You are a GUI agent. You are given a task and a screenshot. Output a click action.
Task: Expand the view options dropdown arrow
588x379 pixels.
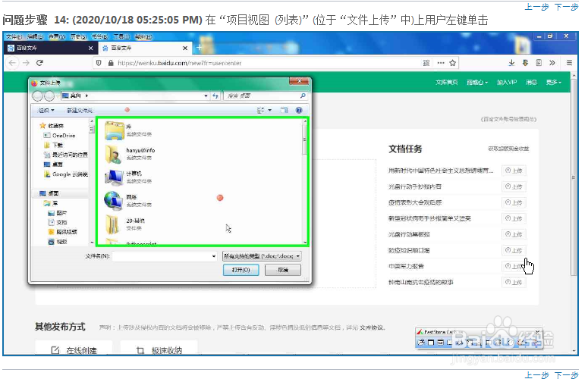coord(269,110)
